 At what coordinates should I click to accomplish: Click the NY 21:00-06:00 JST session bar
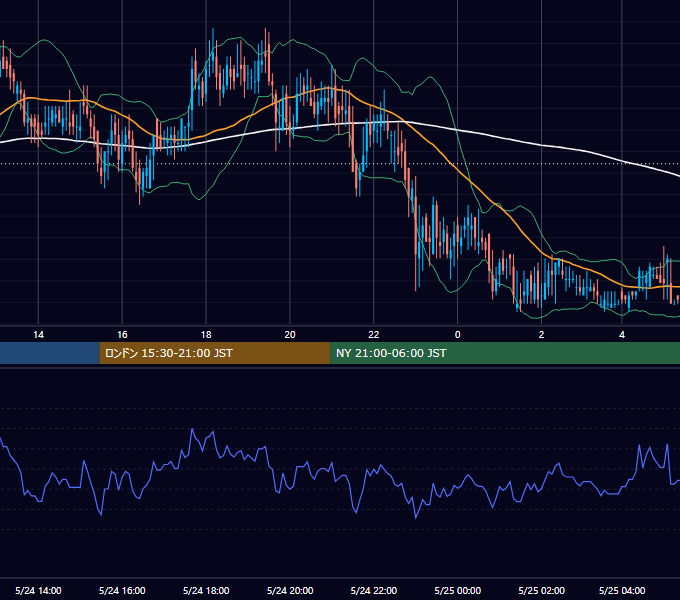pos(505,353)
